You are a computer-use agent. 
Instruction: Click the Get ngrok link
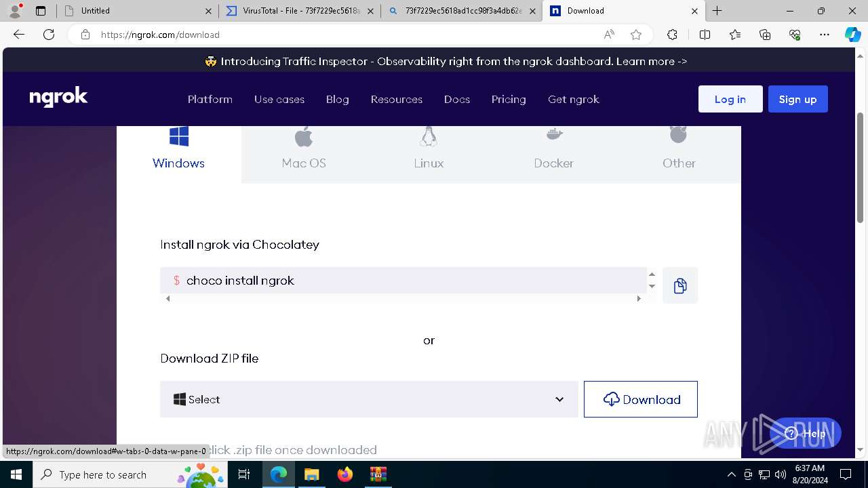tap(574, 99)
